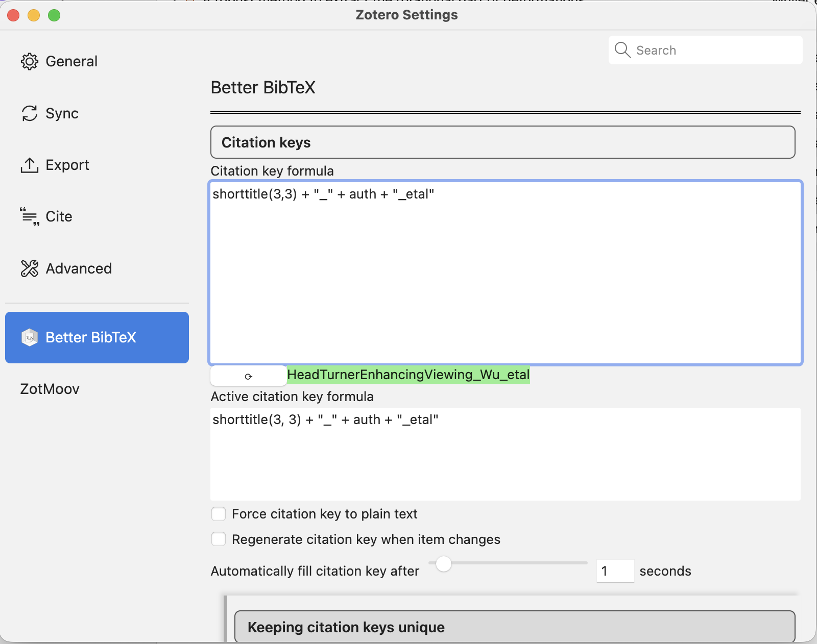Enable Regenerate citation key when item changes

[219, 539]
